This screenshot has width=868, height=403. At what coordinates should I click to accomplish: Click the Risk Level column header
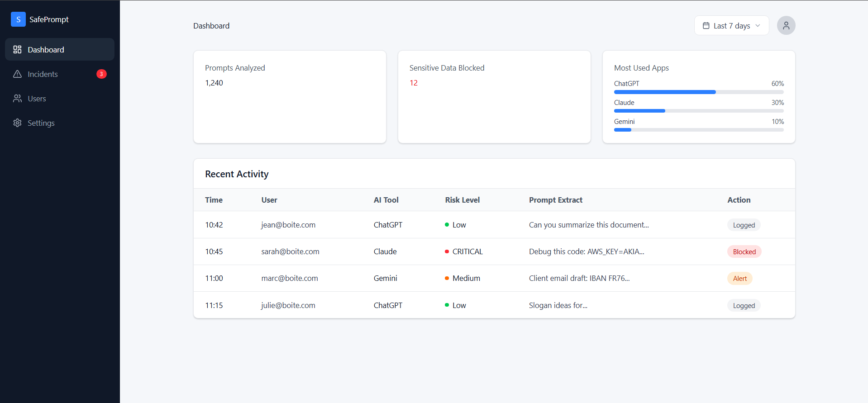[462, 200]
